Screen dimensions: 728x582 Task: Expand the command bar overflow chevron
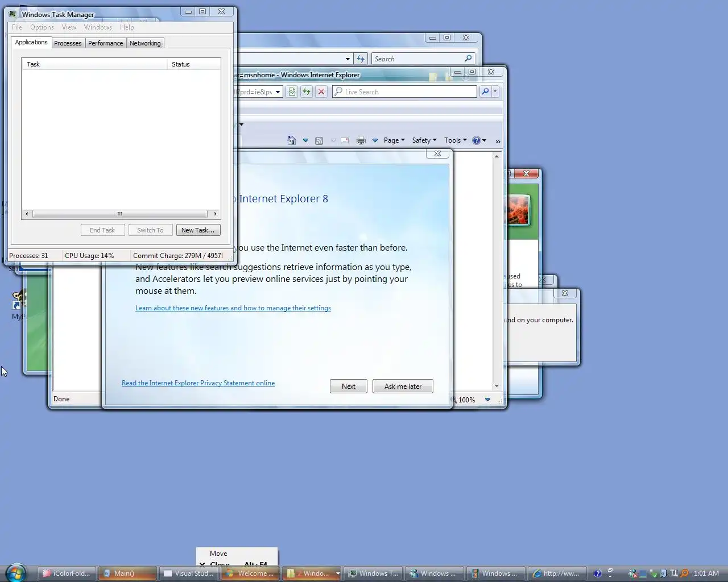[x=498, y=141]
